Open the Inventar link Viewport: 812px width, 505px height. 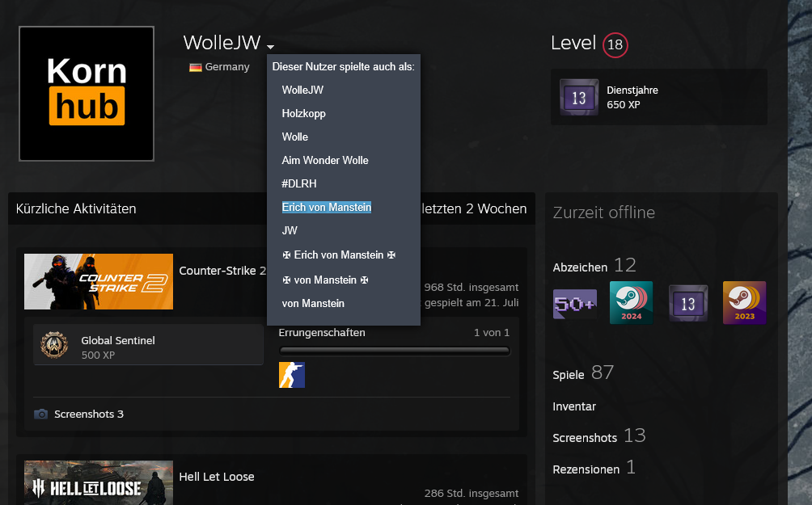574,406
